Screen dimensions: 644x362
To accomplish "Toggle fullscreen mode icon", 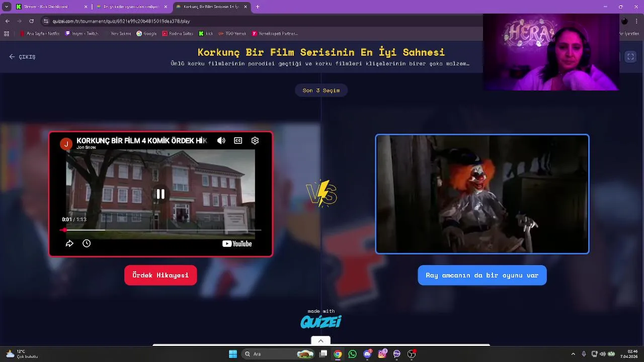I will click(x=630, y=57).
